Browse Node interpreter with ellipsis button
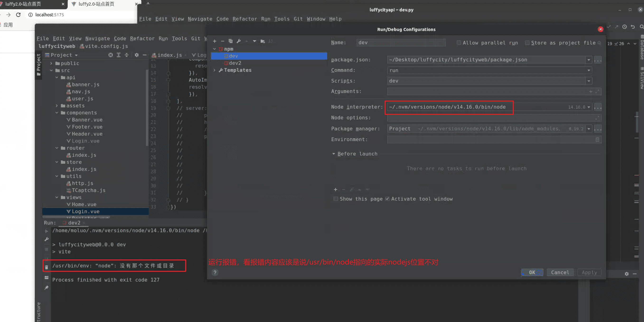 pos(598,107)
